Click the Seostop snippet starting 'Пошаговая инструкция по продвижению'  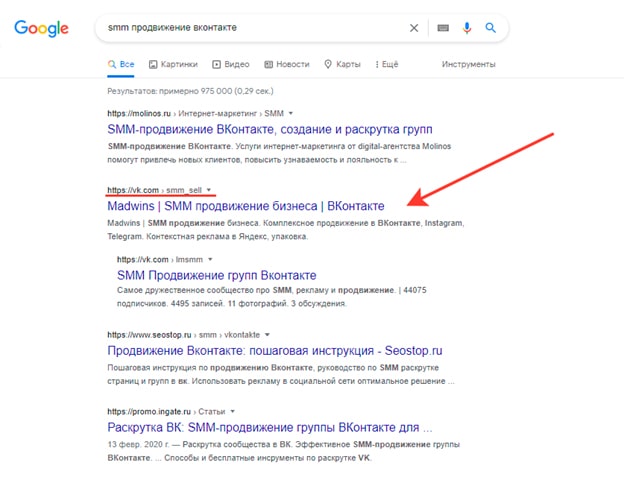[281, 374]
